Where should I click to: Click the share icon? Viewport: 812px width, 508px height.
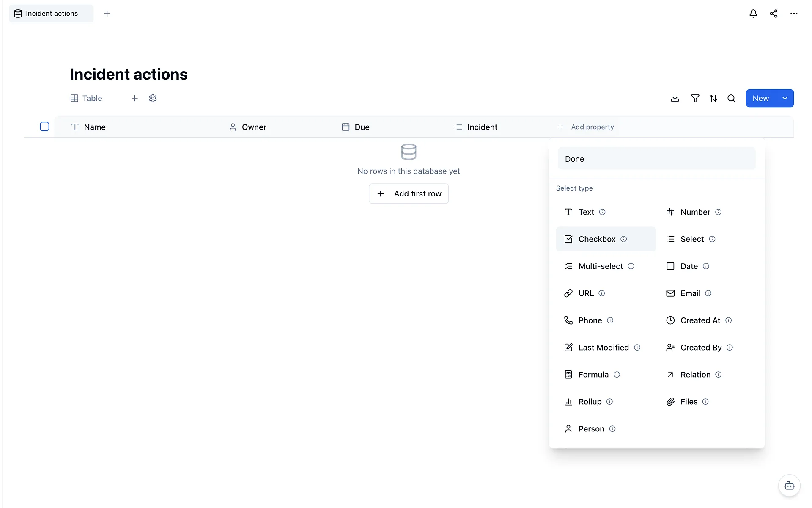[774, 14]
